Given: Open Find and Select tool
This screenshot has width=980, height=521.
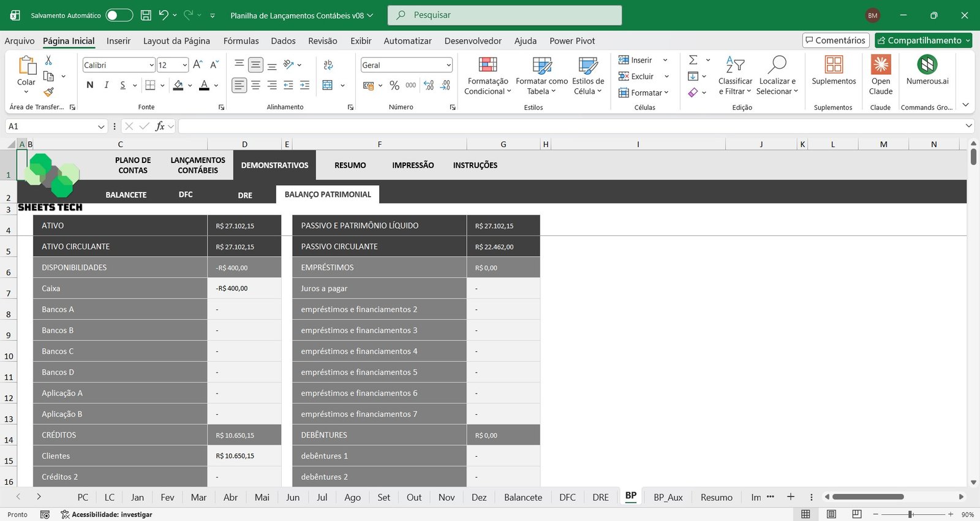Looking at the screenshot, I should pos(777,76).
